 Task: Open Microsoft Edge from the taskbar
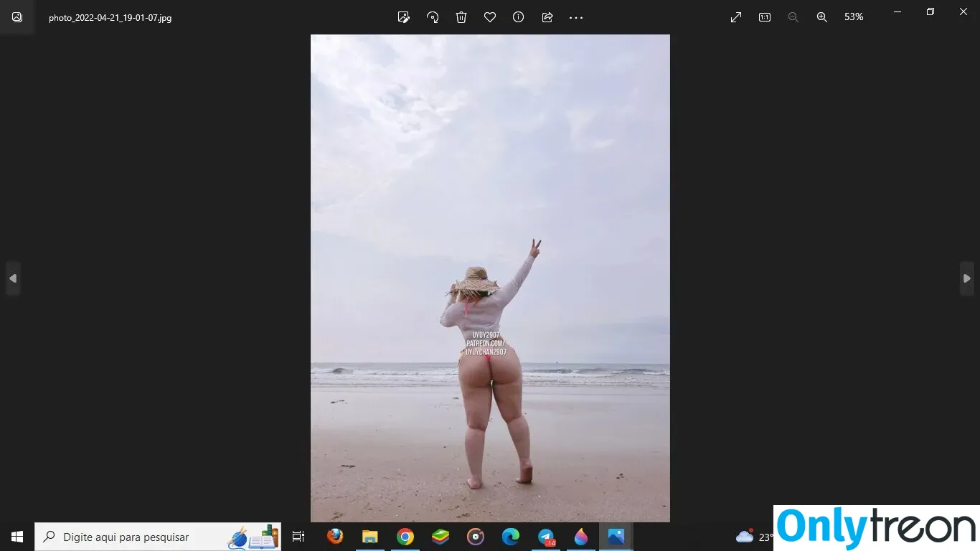511,537
